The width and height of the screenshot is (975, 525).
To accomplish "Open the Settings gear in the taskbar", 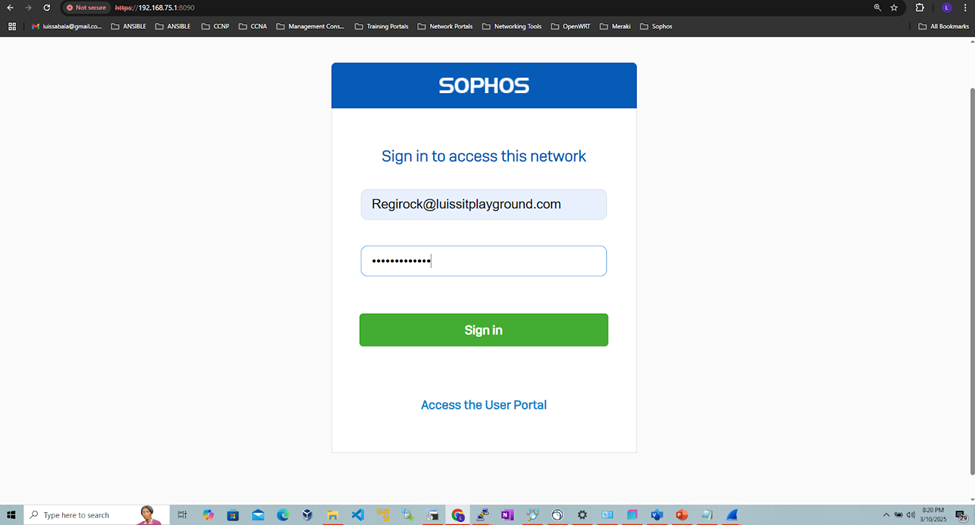I will point(582,514).
